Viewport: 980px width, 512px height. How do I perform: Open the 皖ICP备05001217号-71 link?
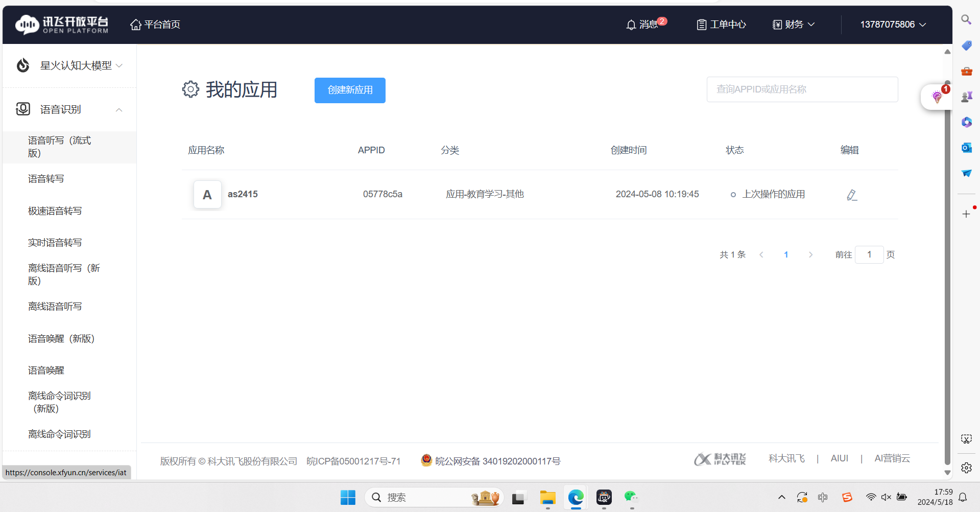pyautogui.click(x=353, y=461)
